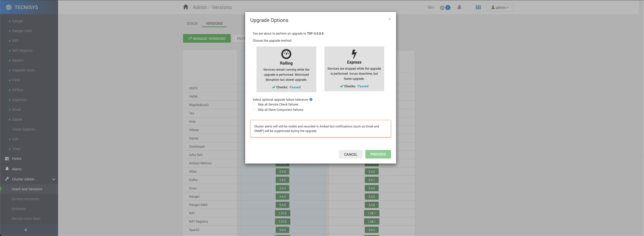Viewport: 644px width, 236px height.
Task: Open Passed checks link under Express
Action: click(363, 86)
